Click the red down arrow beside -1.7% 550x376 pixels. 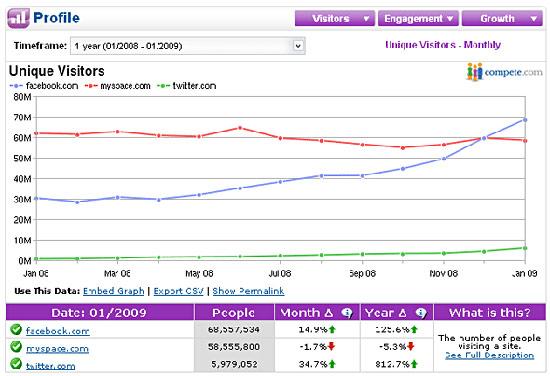point(331,347)
